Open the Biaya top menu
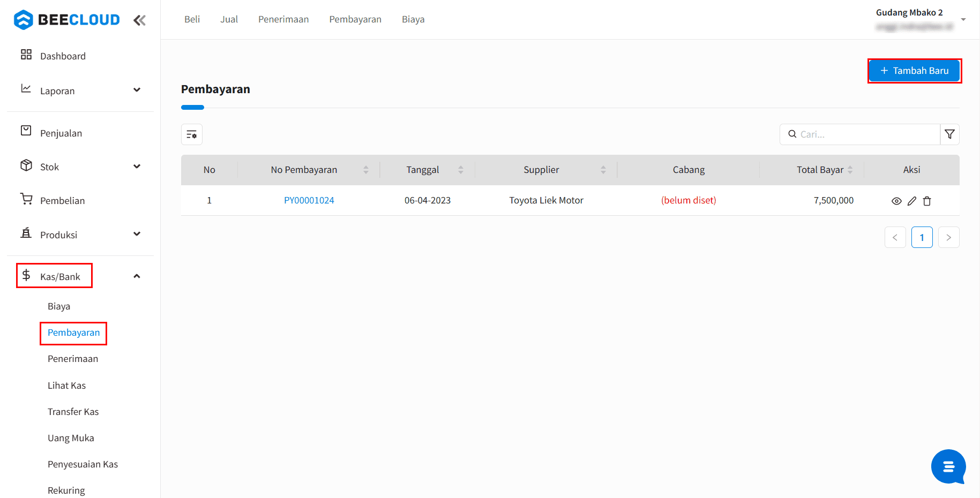 (x=413, y=19)
